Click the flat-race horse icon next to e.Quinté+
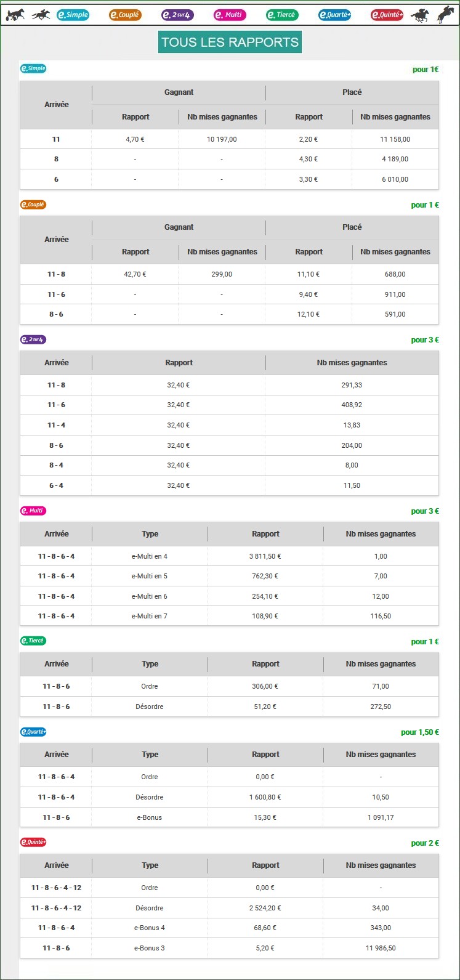Viewport: 460px width, 980px height. (420, 15)
